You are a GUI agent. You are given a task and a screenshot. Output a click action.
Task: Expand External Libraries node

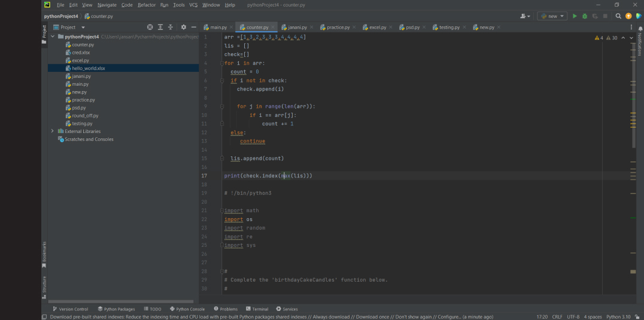pos(53,131)
